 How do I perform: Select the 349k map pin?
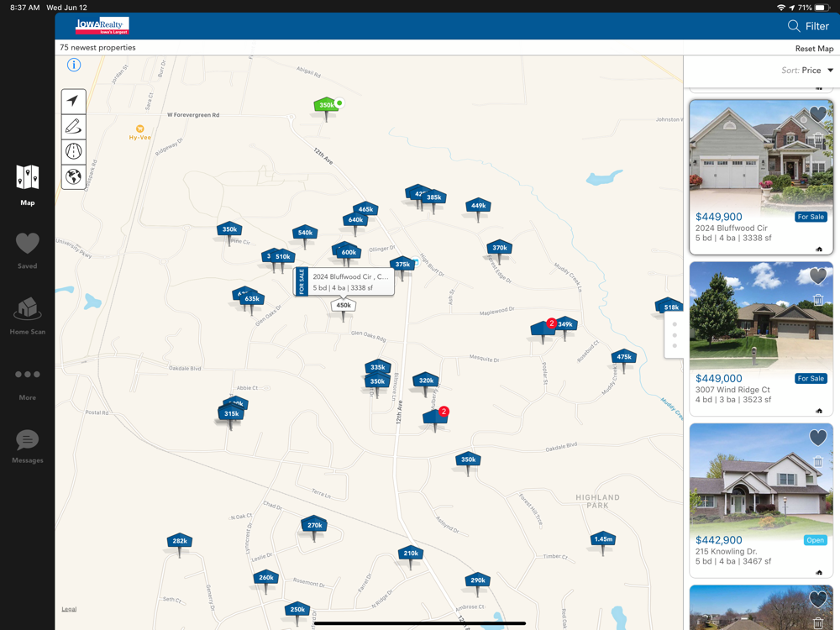coord(565,324)
